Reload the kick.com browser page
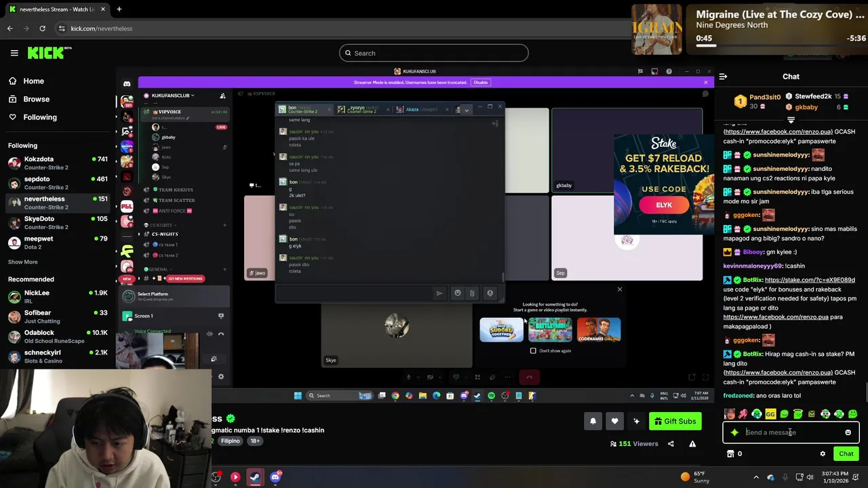 pyautogui.click(x=42, y=28)
